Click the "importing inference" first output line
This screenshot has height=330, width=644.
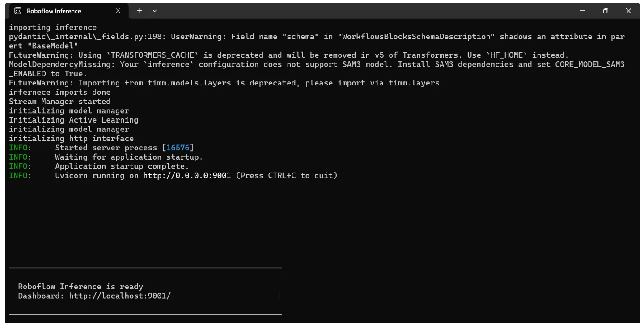point(53,27)
